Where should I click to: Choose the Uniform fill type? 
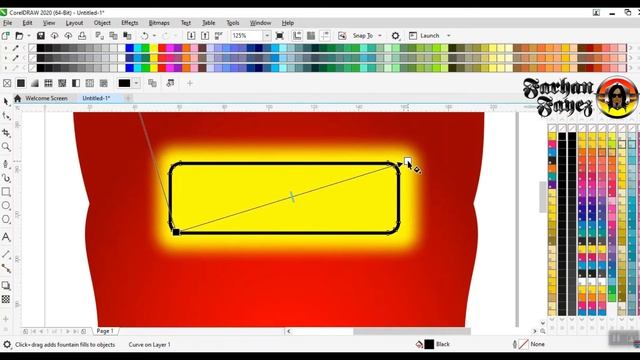point(21,83)
